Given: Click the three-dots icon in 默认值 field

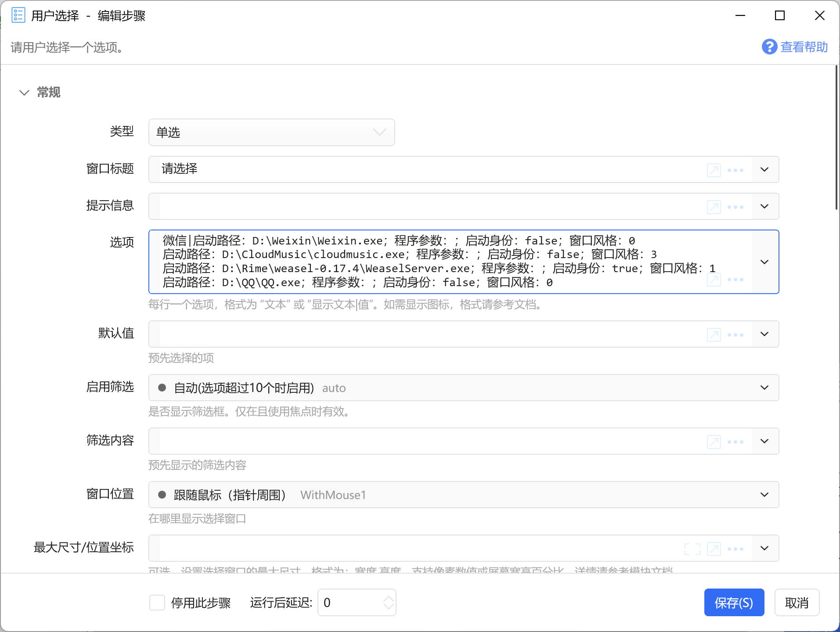Looking at the screenshot, I should coord(735,334).
